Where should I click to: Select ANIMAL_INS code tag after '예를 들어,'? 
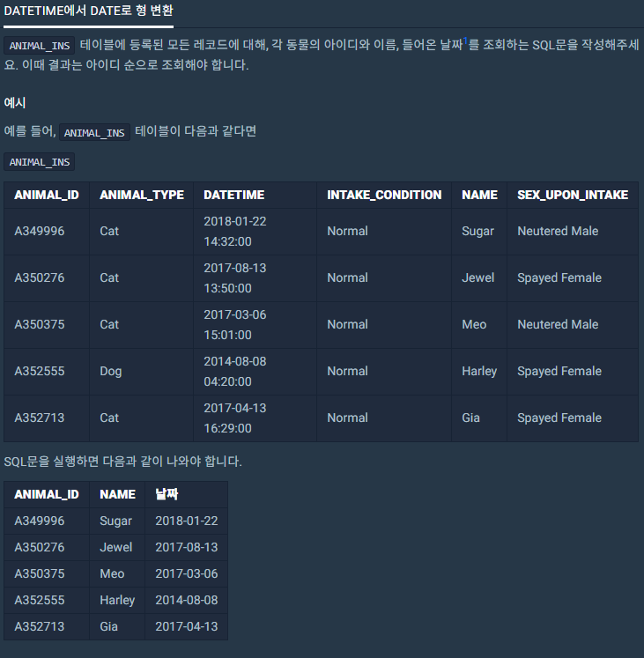tap(94, 133)
